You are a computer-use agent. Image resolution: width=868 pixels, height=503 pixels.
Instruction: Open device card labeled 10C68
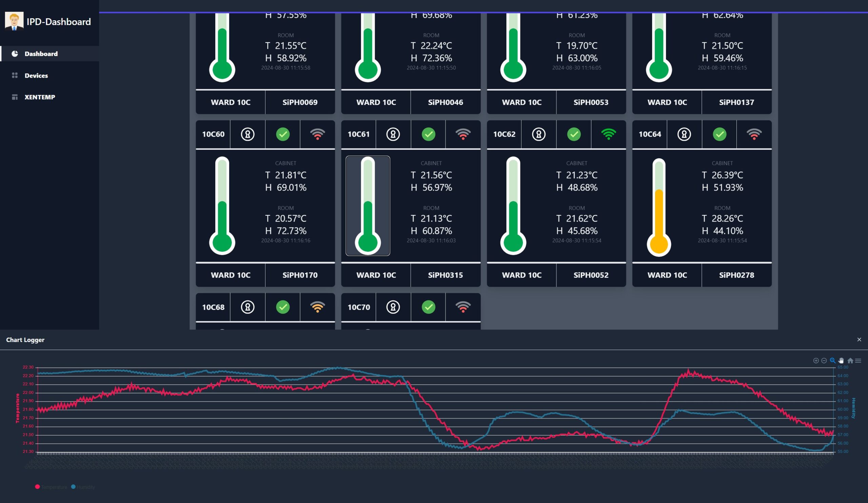click(x=213, y=307)
